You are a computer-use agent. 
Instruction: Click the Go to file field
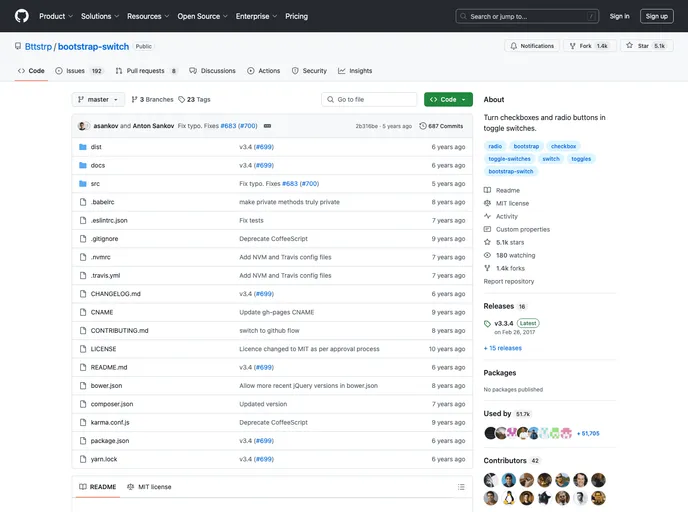tap(369, 100)
